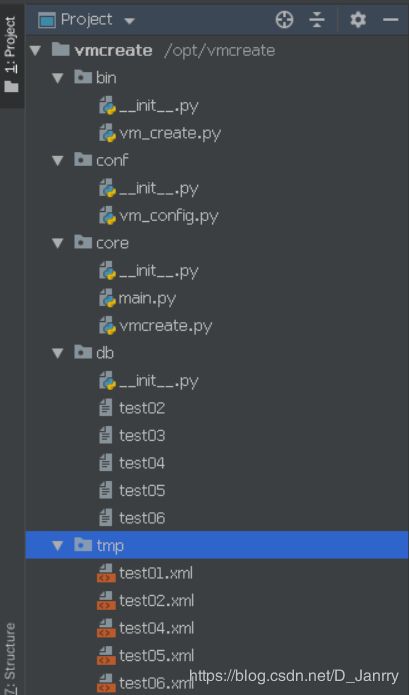Click the test02 text file icon
The height and width of the screenshot is (695, 409).
105,408
